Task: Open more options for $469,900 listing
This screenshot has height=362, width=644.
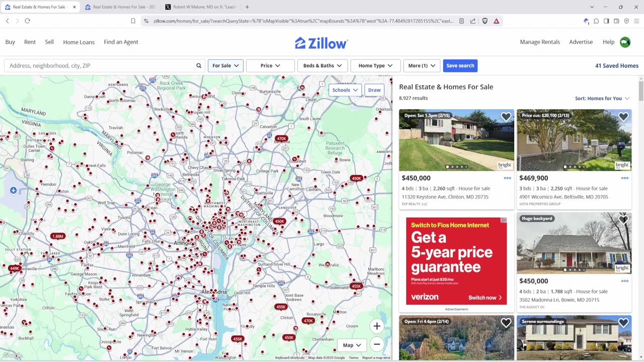Action: click(624, 178)
